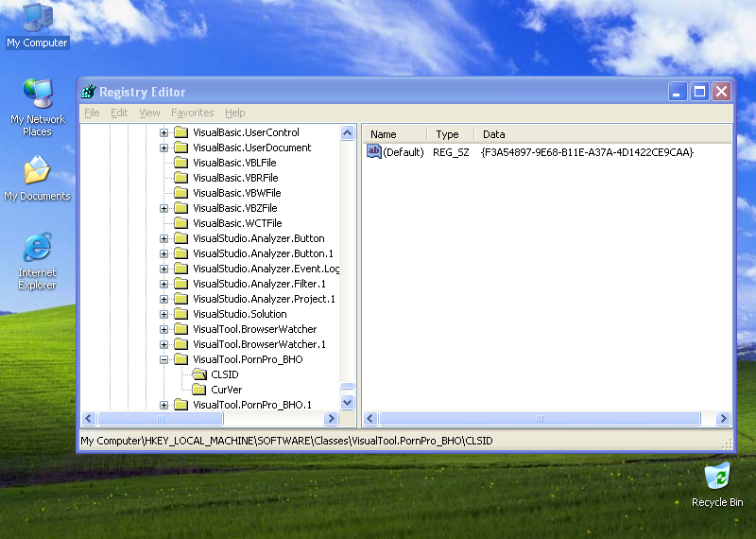The height and width of the screenshot is (539, 756).
Task: Click values pane scroll right arrow
Action: 723,418
